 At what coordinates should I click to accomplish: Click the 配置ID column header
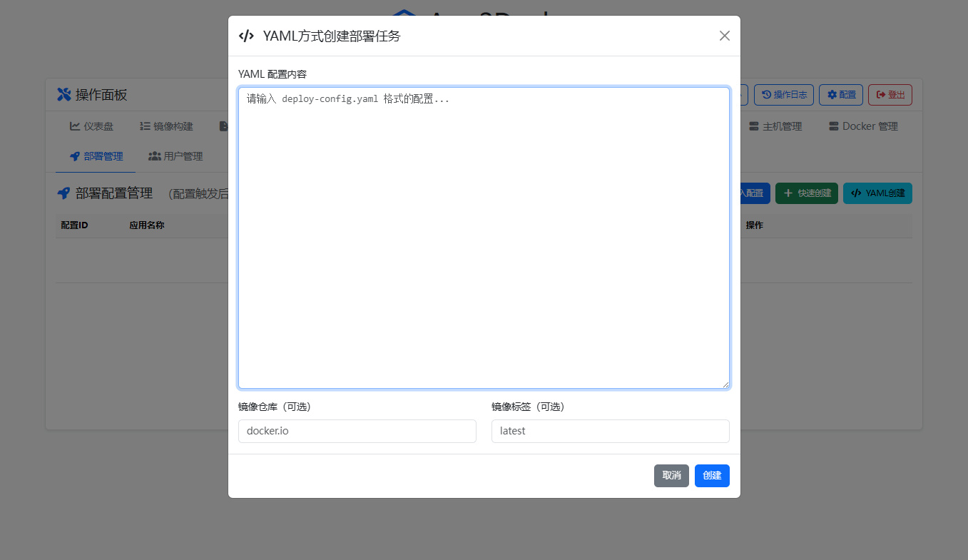(74, 225)
